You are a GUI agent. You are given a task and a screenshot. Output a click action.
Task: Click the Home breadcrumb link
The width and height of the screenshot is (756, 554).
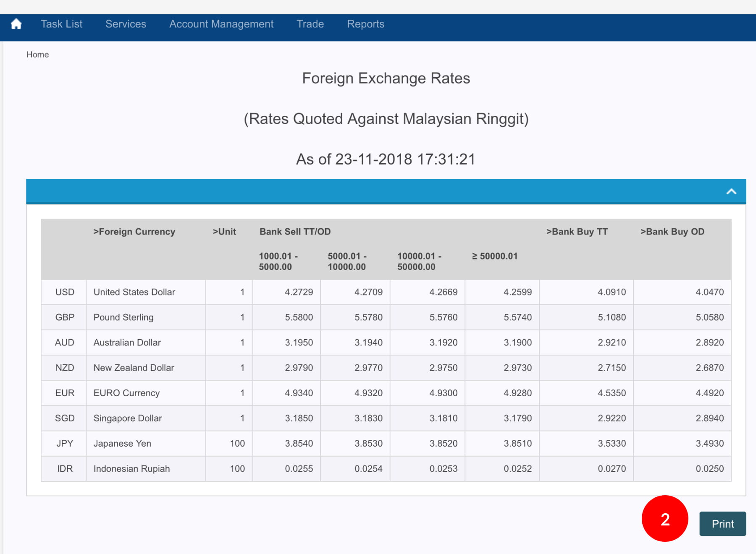point(37,55)
